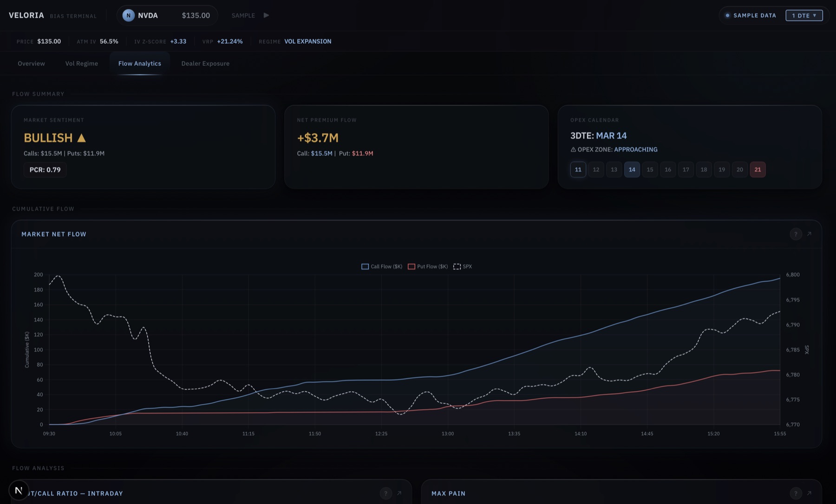Expand the Max Pain panel arrow

coord(809,493)
